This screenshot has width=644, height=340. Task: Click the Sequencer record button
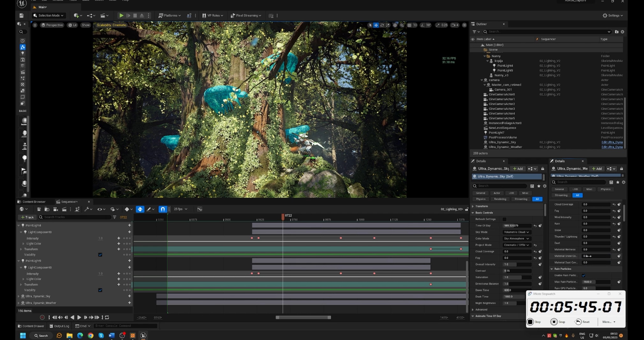point(42,317)
